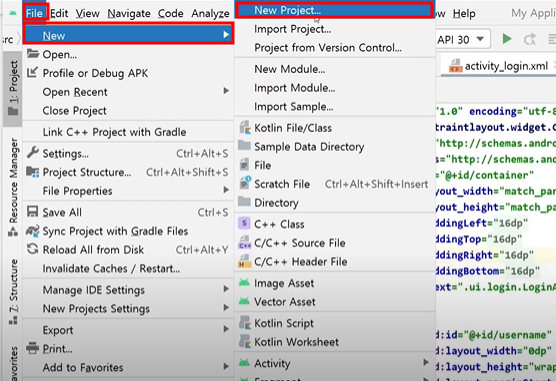Click the File document icon
The image size is (556, 381).
(x=244, y=165)
